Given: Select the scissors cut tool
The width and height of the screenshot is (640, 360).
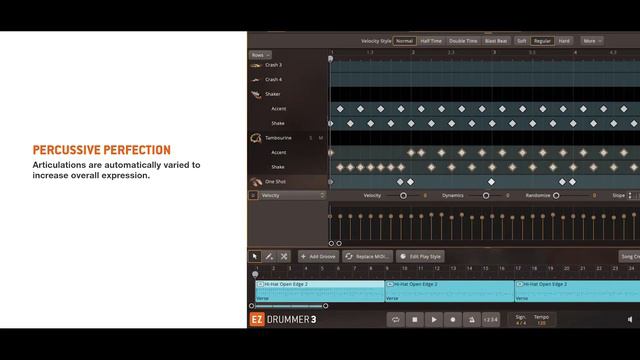Looking at the screenshot, I should point(284,256).
